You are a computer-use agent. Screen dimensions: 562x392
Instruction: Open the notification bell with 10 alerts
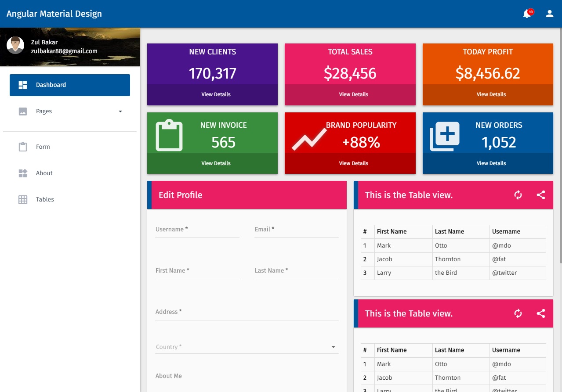point(527,13)
